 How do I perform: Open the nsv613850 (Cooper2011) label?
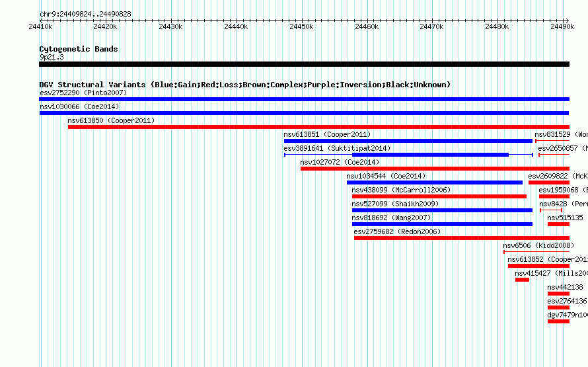[111, 120]
